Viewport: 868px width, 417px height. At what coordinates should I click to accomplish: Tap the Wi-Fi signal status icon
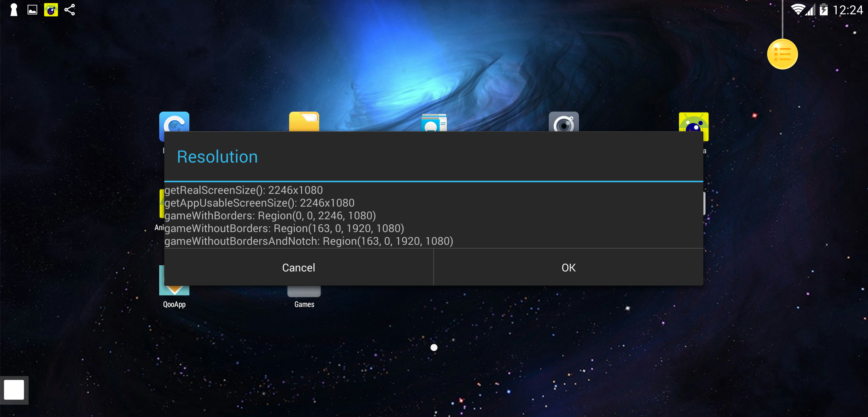[x=798, y=9]
